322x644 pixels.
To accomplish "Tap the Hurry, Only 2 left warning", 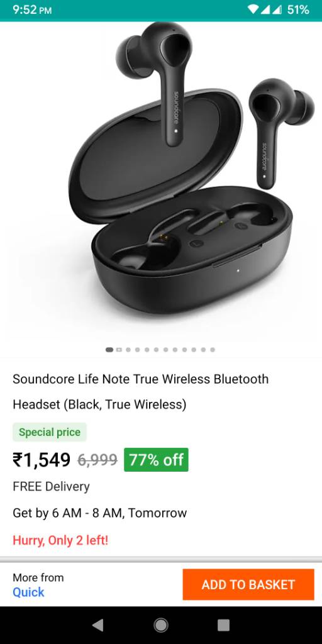I will pyautogui.click(x=60, y=540).
